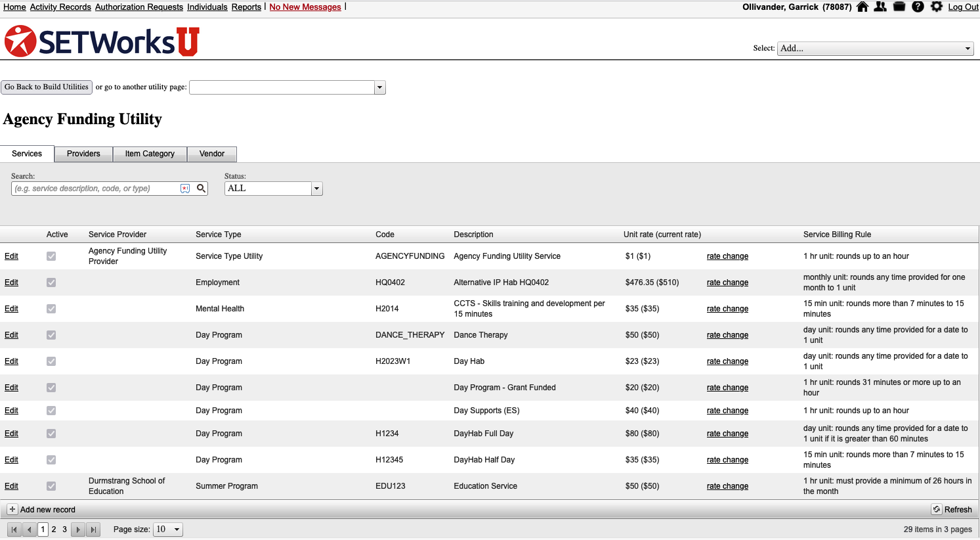Click the magnifying glass search icon
Image resolution: width=980 pixels, height=540 pixels.
coord(202,189)
